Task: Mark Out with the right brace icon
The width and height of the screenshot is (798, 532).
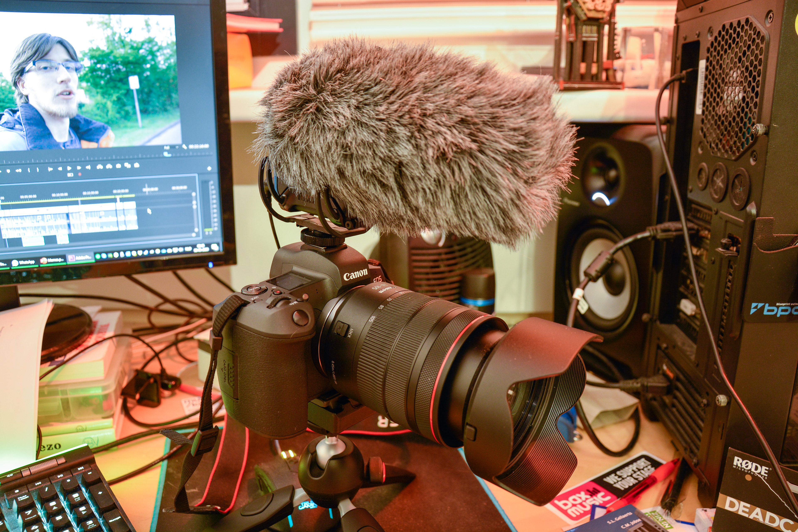Action: [x=38, y=170]
